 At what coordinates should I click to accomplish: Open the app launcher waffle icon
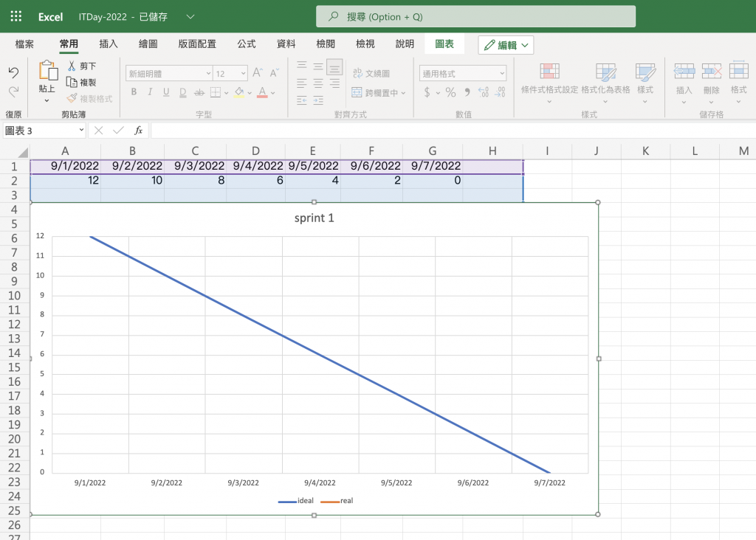(x=16, y=16)
